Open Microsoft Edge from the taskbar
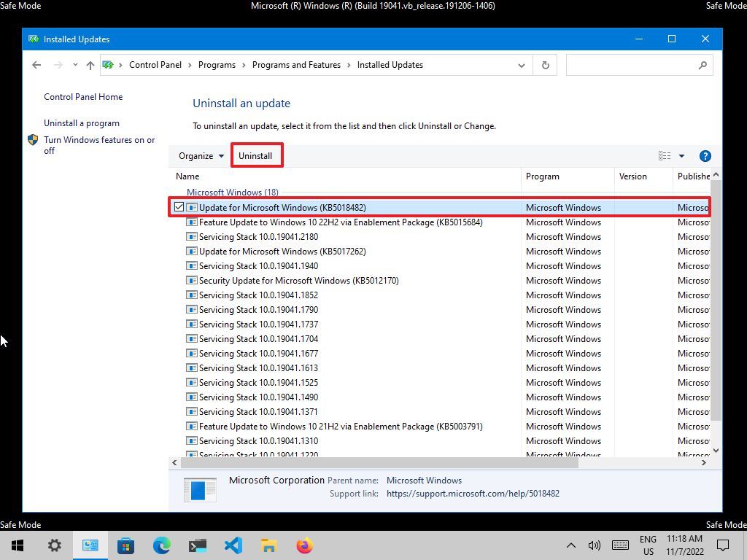The height and width of the screenshot is (560, 747). coord(161,545)
